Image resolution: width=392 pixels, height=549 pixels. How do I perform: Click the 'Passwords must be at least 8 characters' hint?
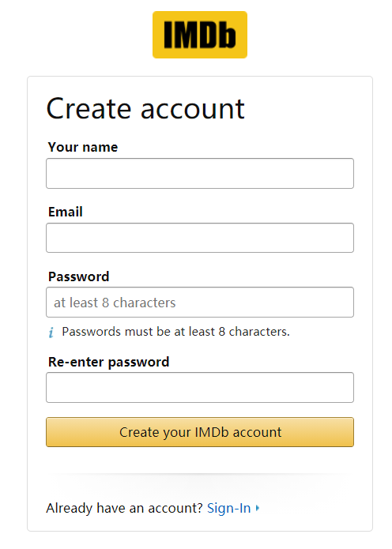tap(176, 332)
